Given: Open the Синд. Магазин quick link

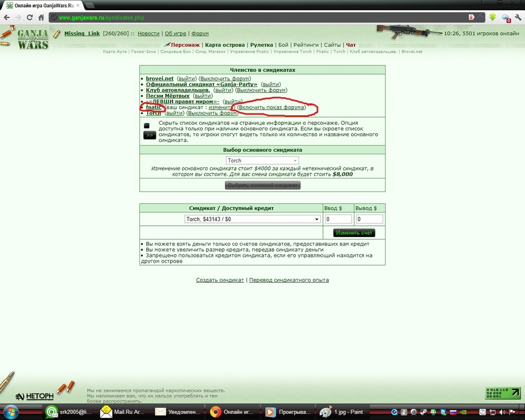Looking at the screenshot, I should [x=211, y=51].
